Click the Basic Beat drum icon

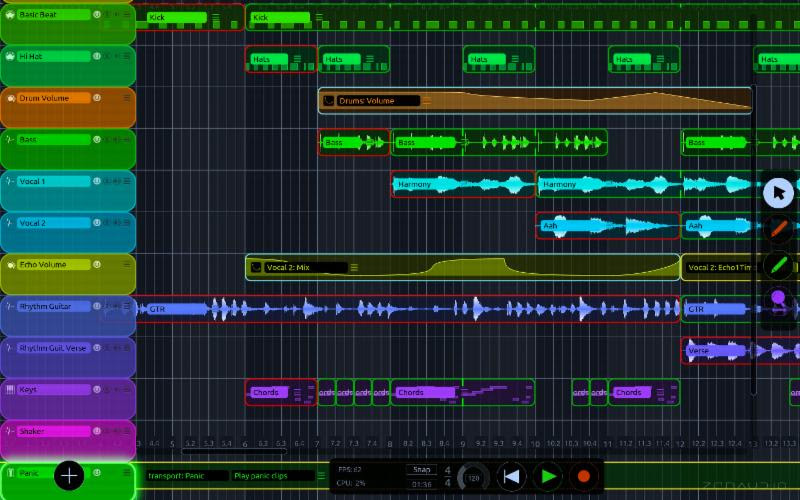coord(10,14)
